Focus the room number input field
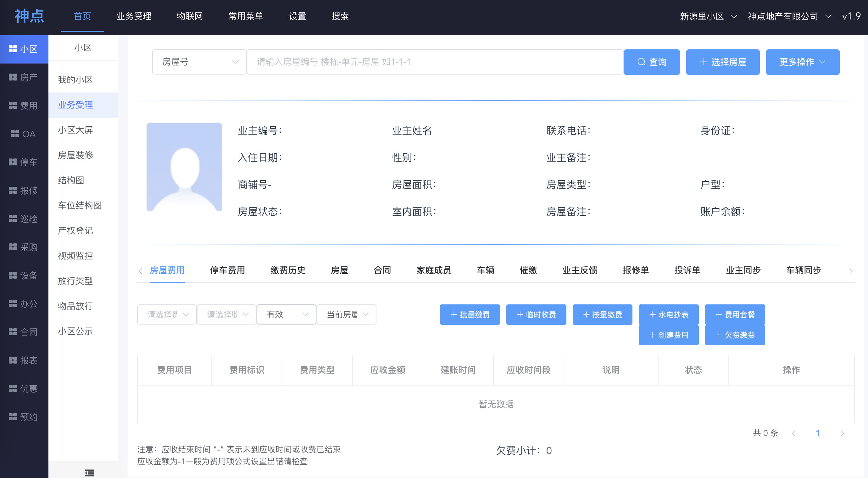This screenshot has height=478, width=868. pos(435,62)
